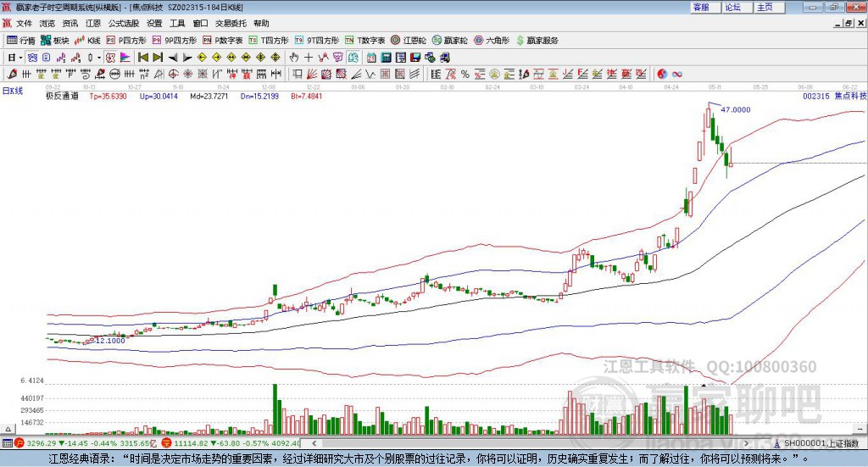Click the percent sign retracement tool
This screenshot has width=868, height=467.
click(465, 74)
